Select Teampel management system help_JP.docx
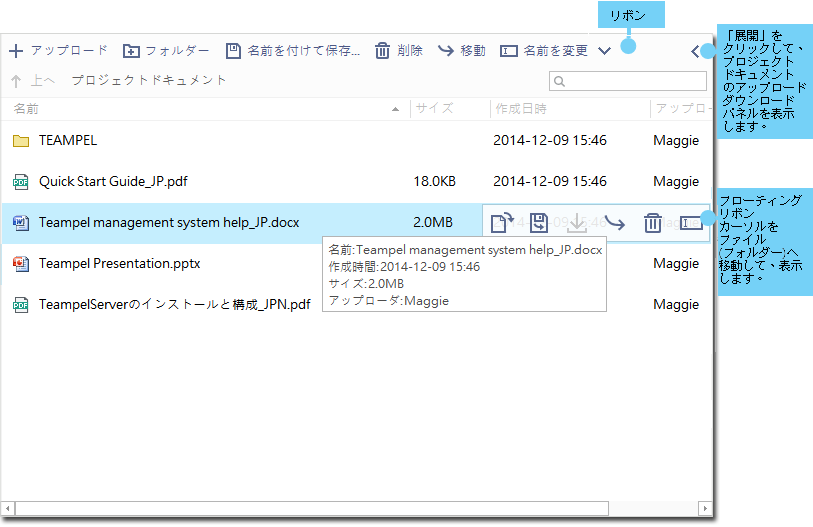Screen dimensions: 813x527 (x=169, y=223)
